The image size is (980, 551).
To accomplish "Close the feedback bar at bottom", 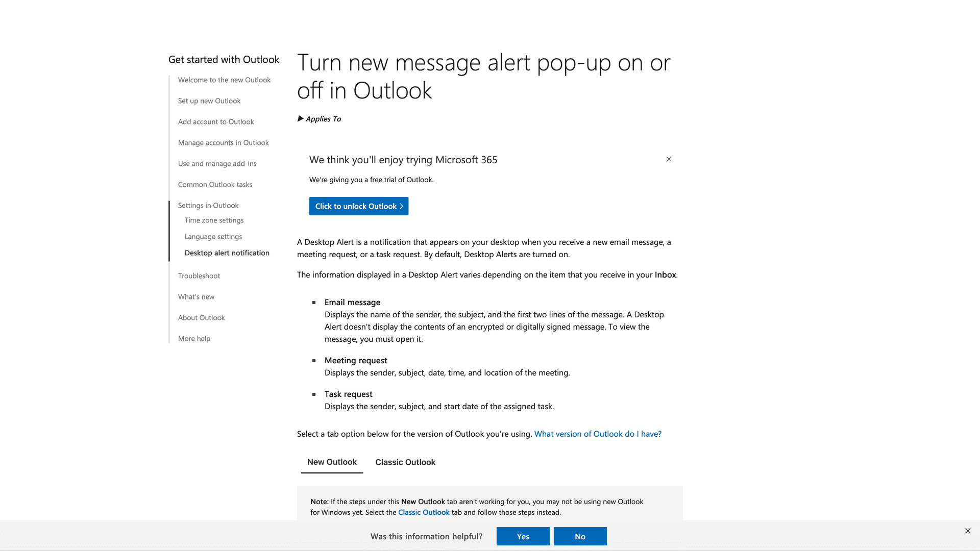I will (968, 531).
